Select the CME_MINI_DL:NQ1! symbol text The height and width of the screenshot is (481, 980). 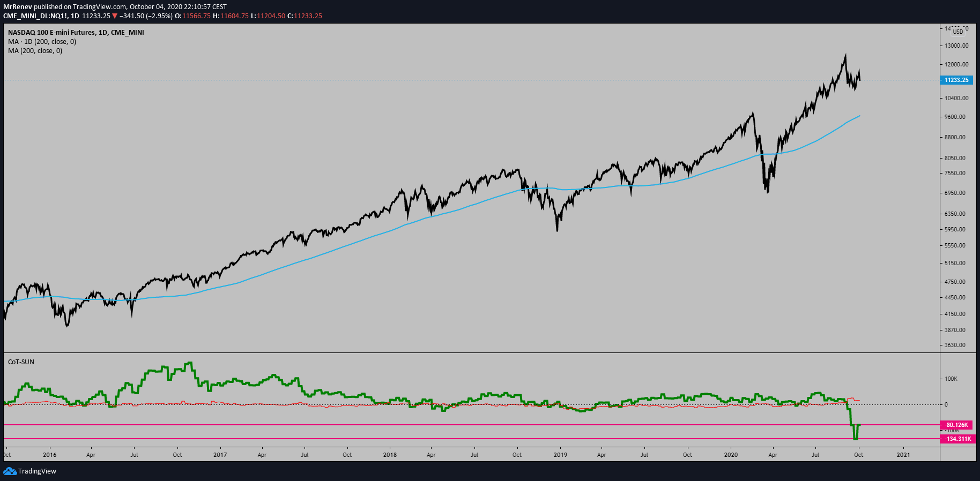35,16
